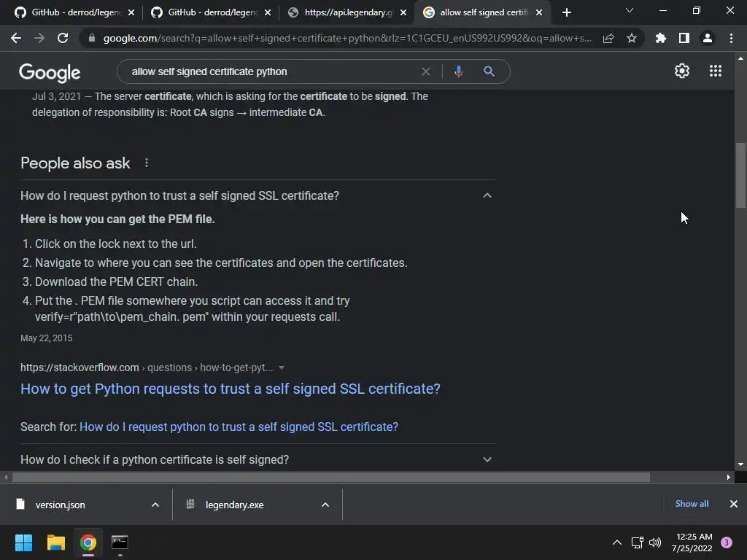Click the horizontal scrollbar thumb
747x560 pixels.
point(331,477)
